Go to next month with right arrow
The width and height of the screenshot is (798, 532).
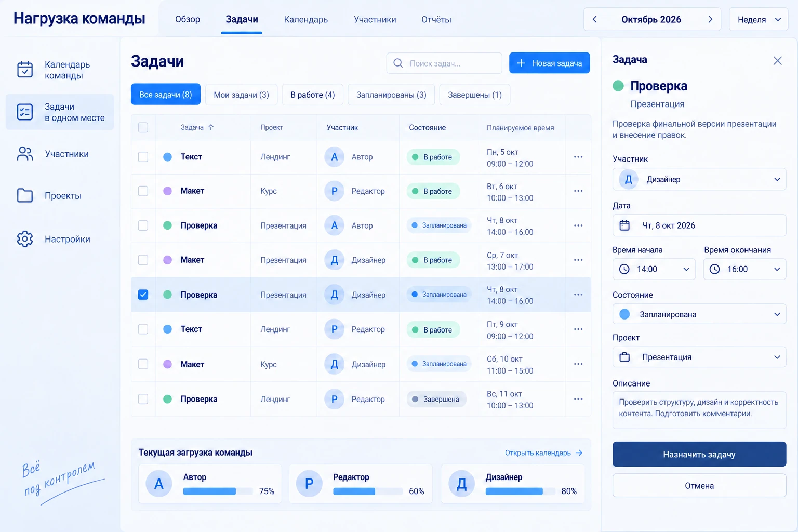pos(710,19)
